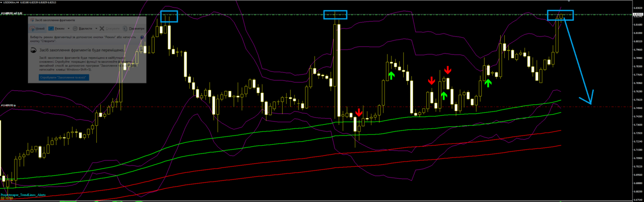The height and width of the screenshot is (202, 644).
Task: Click the 6.81000 price scale value
Action: click(638, 33)
